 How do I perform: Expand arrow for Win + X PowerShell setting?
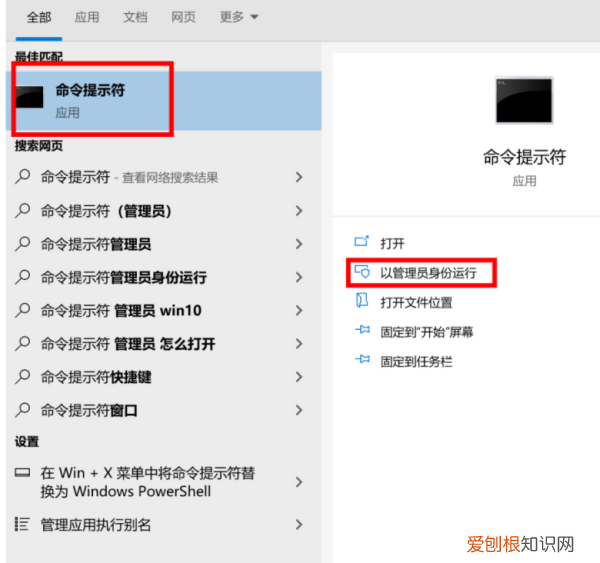click(299, 482)
